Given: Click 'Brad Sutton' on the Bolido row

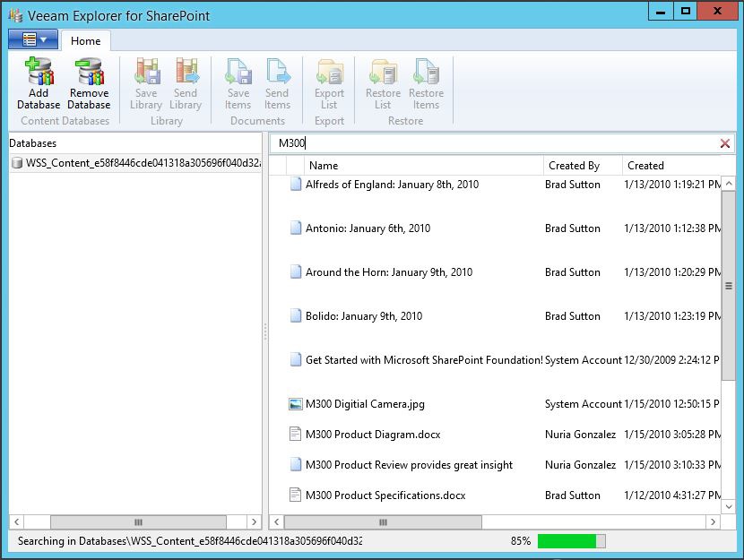Looking at the screenshot, I should [x=573, y=316].
